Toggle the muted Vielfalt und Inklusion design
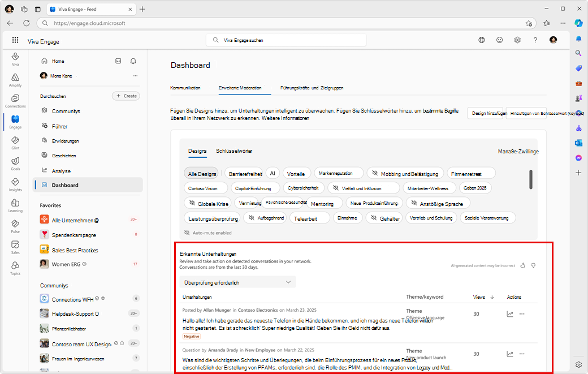588x374 pixels. (364, 188)
